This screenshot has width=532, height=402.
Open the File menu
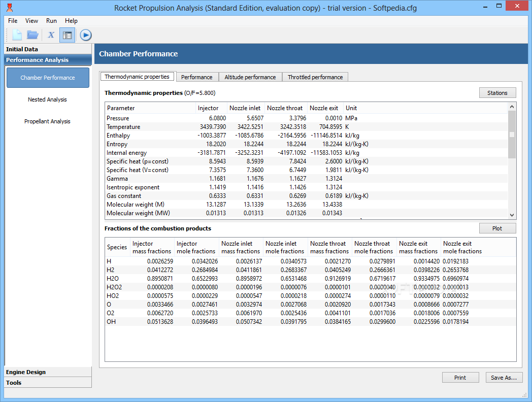click(13, 21)
